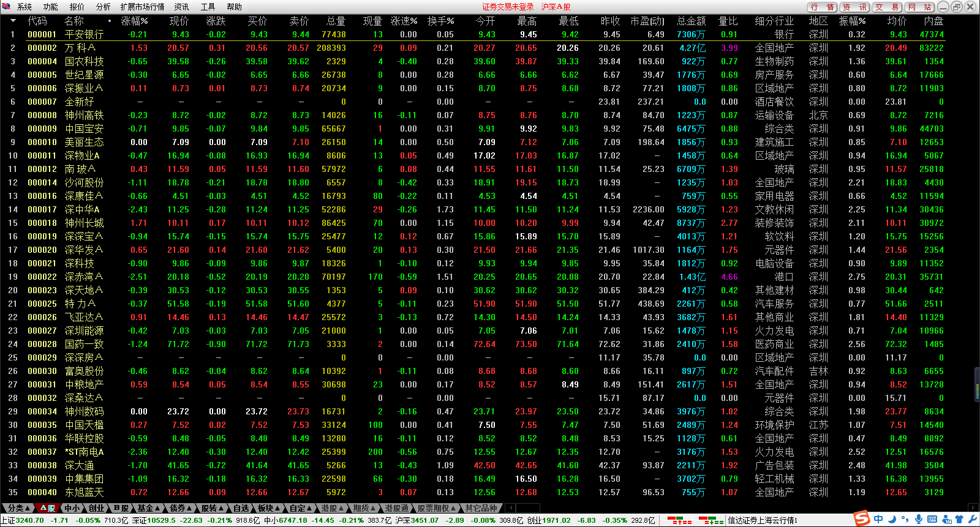Sort by the 涨幅% column header

[134, 21]
